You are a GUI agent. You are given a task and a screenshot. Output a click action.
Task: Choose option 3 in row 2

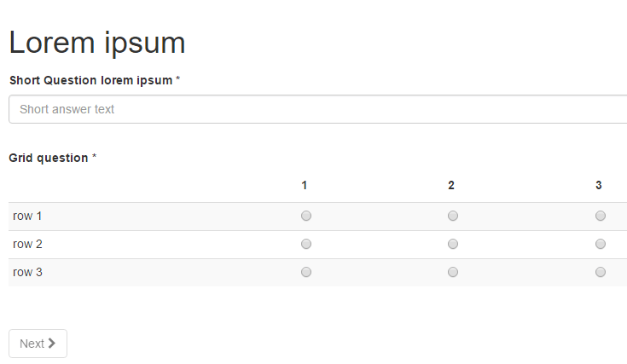[601, 244]
